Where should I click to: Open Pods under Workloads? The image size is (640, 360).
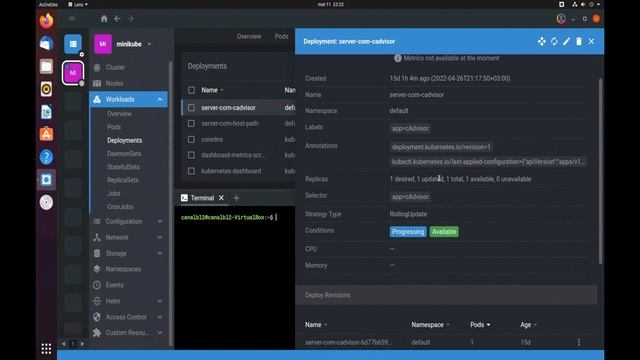pos(114,127)
